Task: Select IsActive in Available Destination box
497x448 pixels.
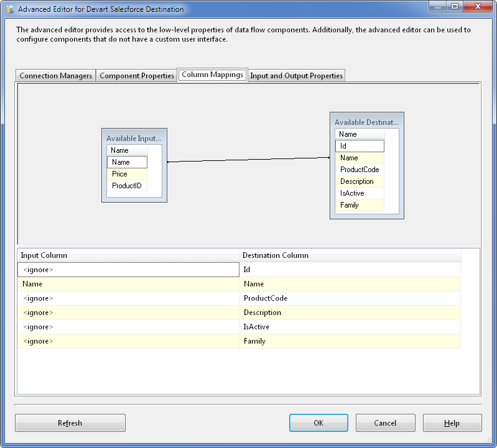Action: tap(360, 193)
